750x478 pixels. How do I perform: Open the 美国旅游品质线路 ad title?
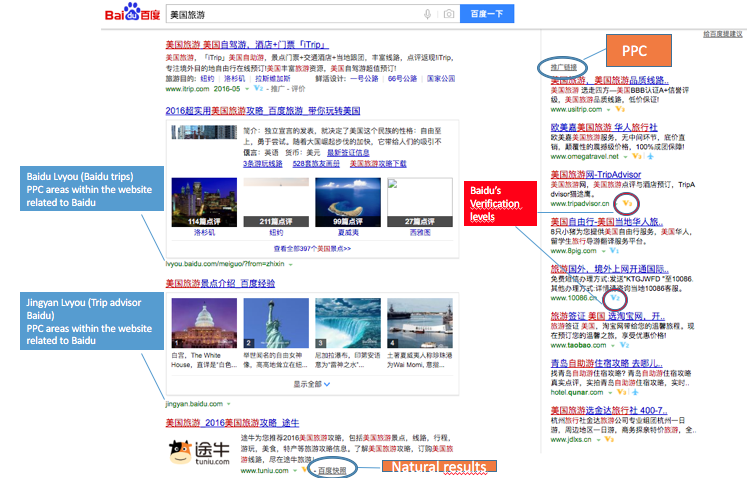pyautogui.click(x=609, y=80)
